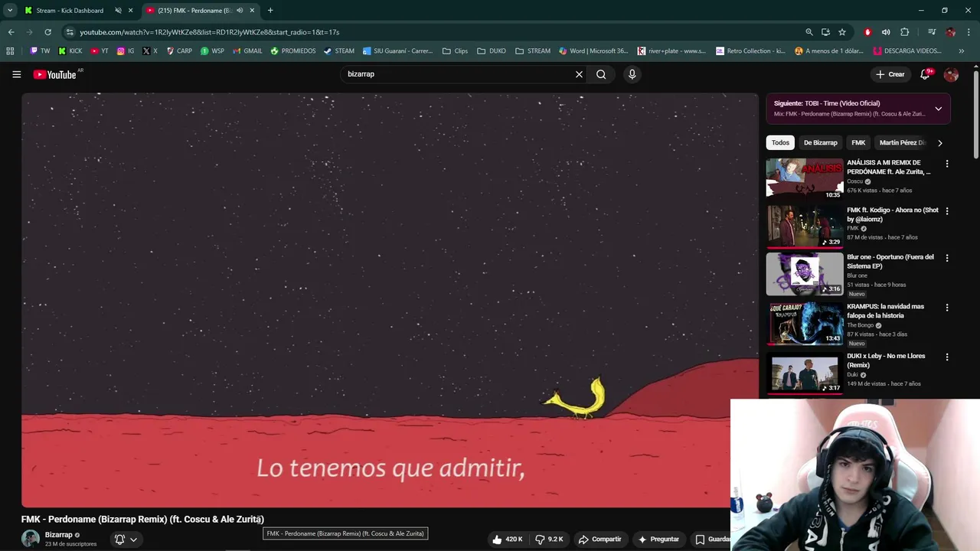Viewport: 980px width, 551px height.
Task: Open options for ANÁLISIS A MI REMIX video
Action: (x=947, y=164)
